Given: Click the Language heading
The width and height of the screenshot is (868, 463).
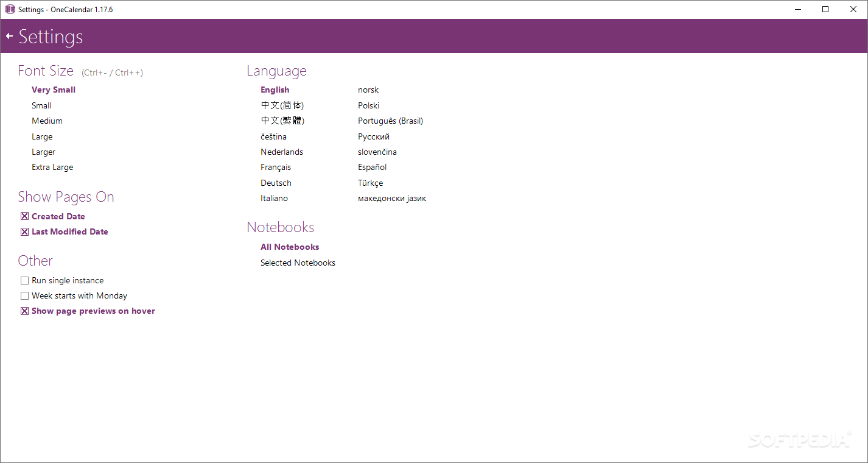Looking at the screenshot, I should click(276, 71).
